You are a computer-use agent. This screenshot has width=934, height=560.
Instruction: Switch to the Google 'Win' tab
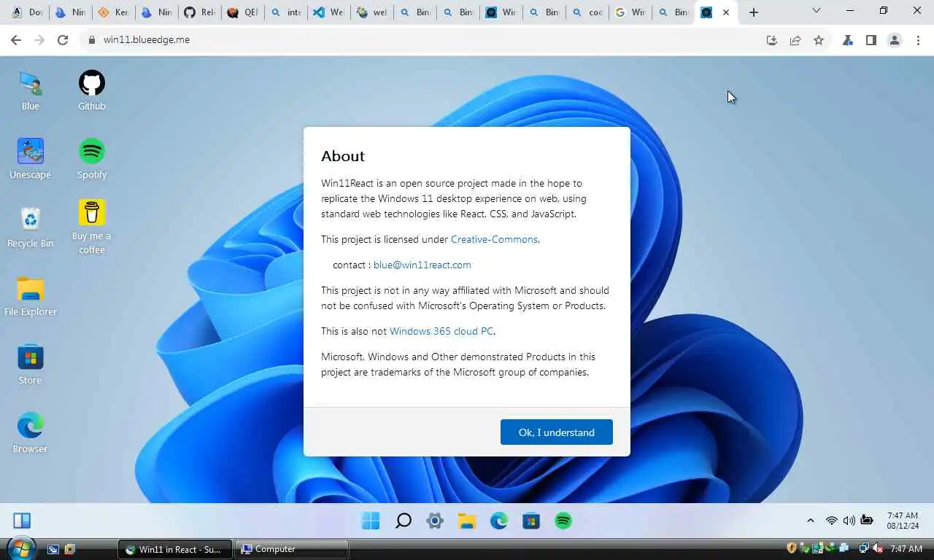(630, 12)
